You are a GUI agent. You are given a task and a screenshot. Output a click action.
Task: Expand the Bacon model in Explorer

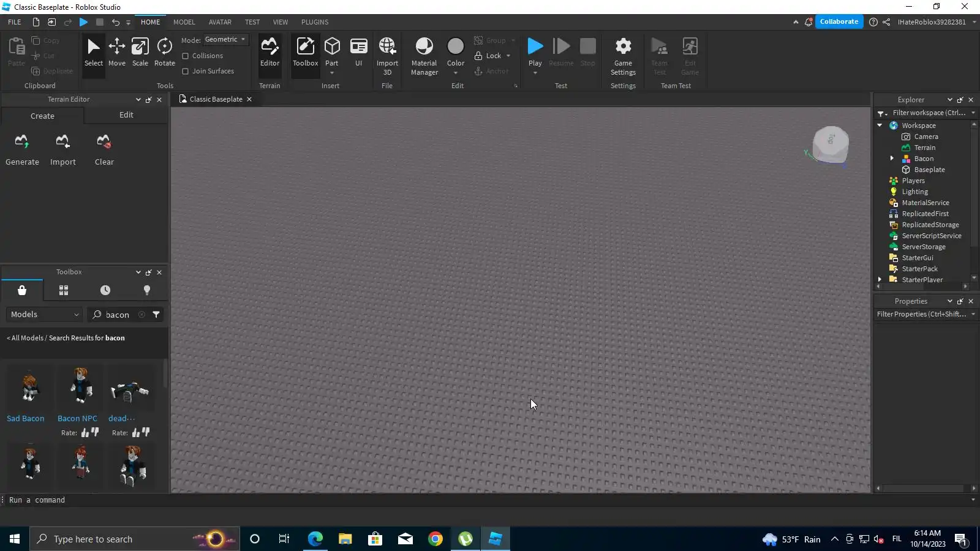892,159
